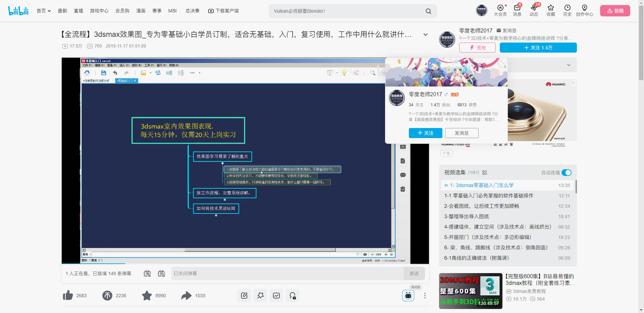This screenshot has width=644, height=313.
Task: Select episode 3-整理导出导入图纸
Action: tap(507, 216)
